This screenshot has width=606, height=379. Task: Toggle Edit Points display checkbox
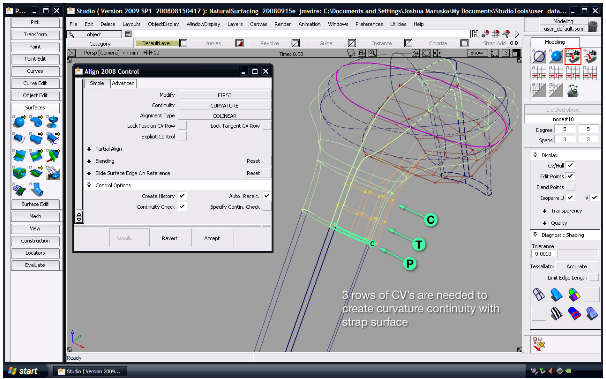(570, 176)
